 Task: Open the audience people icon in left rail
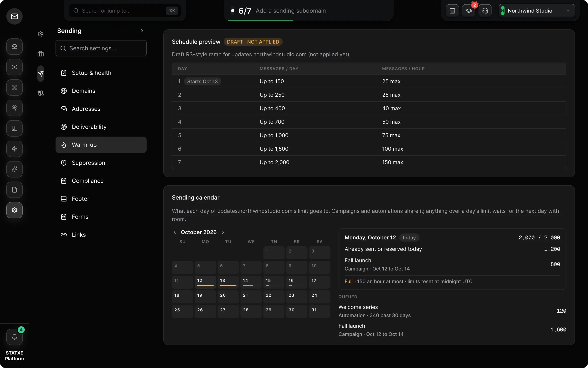click(x=14, y=108)
